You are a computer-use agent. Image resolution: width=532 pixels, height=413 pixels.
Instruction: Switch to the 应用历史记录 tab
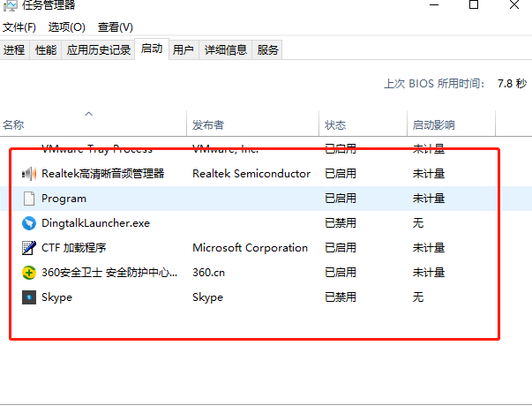[x=99, y=50]
